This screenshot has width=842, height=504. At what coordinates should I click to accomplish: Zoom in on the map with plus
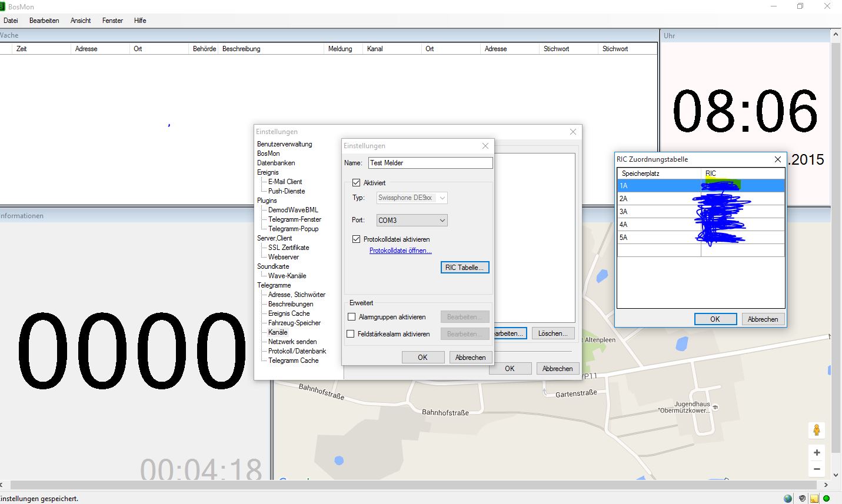pos(817,452)
